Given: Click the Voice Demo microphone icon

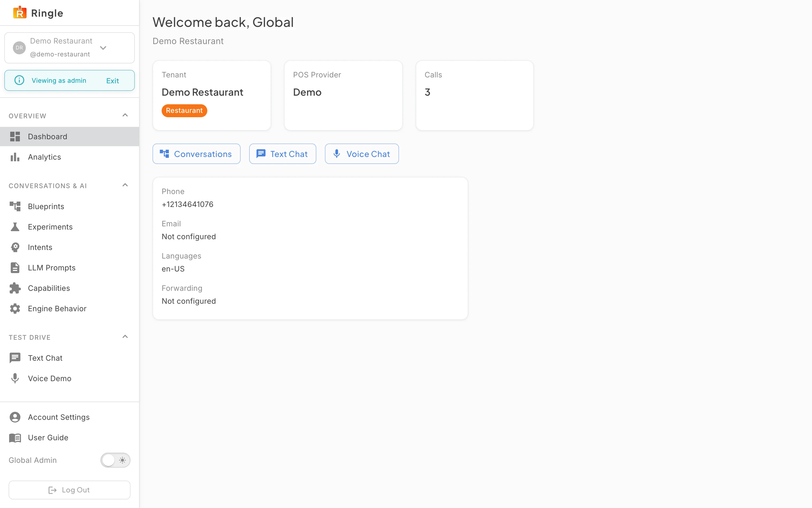Looking at the screenshot, I should point(15,378).
